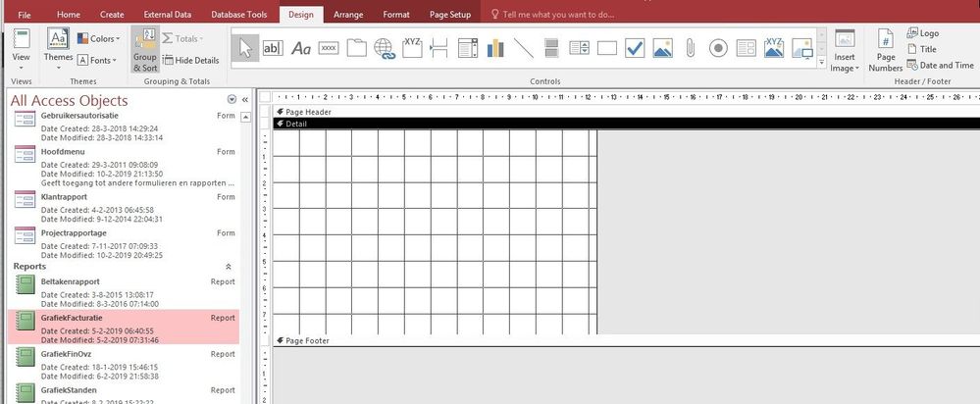Open the View button dropdown
Screen dimensions: 980x404
click(x=22, y=50)
